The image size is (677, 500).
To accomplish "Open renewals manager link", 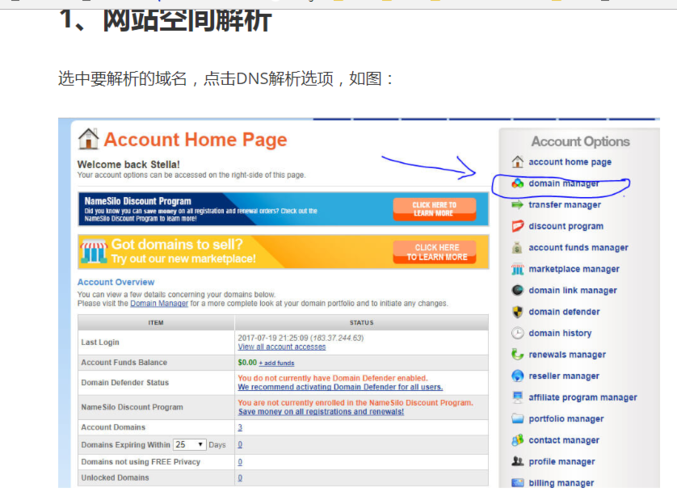I will [x=567, y=354].
